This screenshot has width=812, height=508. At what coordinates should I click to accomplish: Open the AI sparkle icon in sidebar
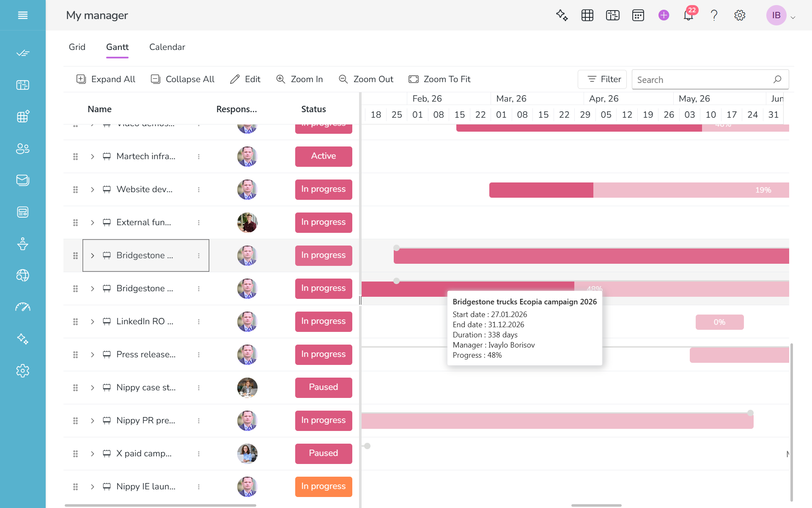point(23,339)
